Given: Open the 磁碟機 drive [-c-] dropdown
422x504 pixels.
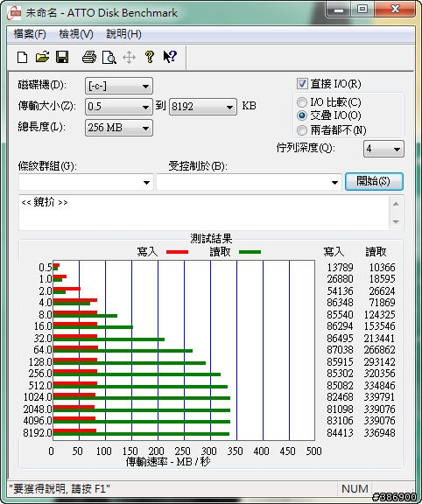Looking at the screenshot, I should point(119,86).
